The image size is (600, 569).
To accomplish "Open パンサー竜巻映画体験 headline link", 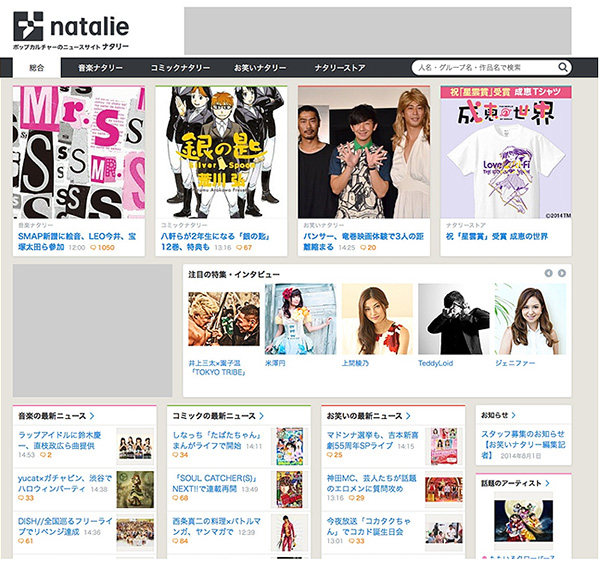I will (x=363, y=241).
